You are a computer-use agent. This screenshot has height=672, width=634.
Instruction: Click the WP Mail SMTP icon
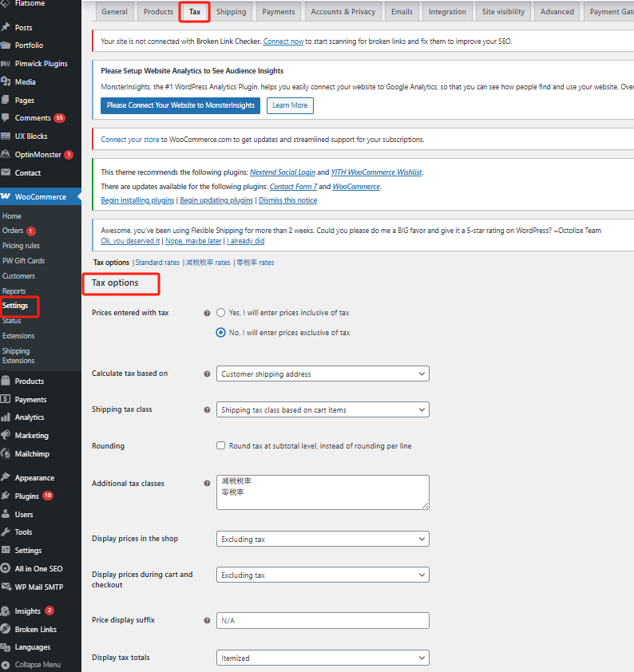6,587
